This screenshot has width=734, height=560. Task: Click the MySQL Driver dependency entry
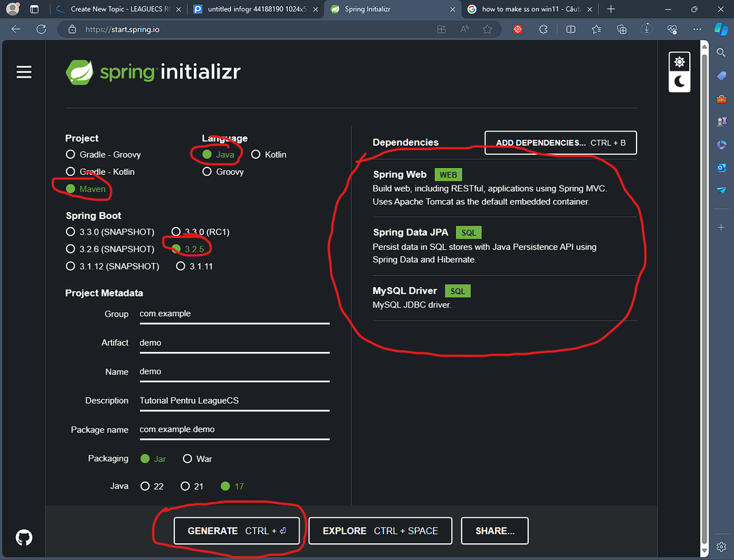504,297
